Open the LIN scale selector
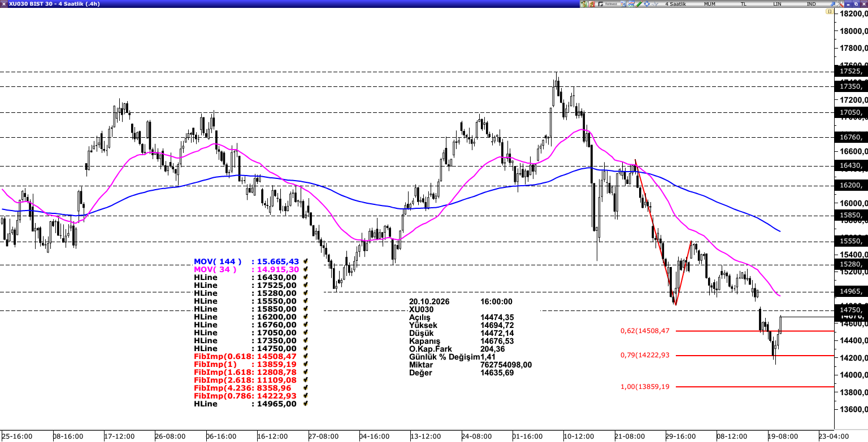This screenshot has width=868, height=442. [x=778, y=4]
